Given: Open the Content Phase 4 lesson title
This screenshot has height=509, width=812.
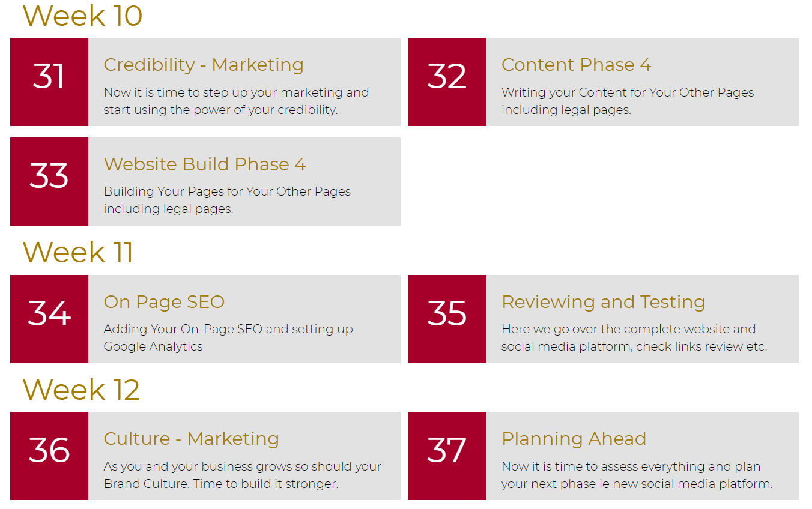Looking at the screenshot, I should click(576, 65).
